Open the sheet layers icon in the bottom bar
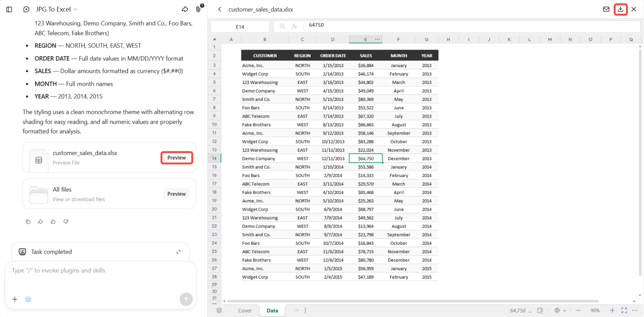Image resolution: width=644 pixels, height=317 pixels. click(x=219, y=311)
